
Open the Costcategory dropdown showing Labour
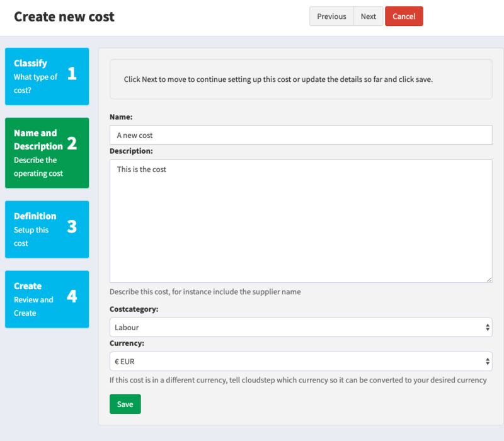point(301,327)
